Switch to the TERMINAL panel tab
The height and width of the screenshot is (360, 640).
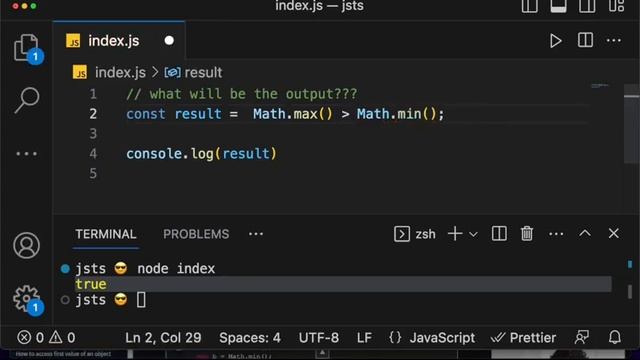pos(106,234)
